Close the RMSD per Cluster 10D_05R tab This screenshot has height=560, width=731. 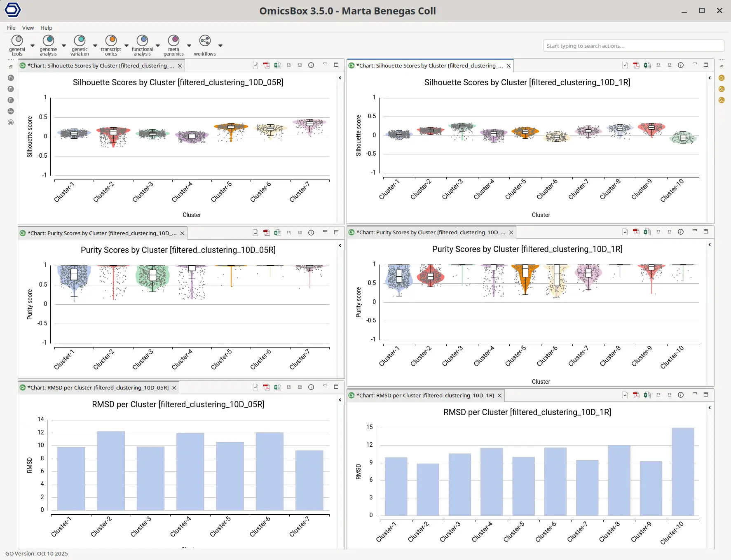pyautogui.click(x=174, y=387)
